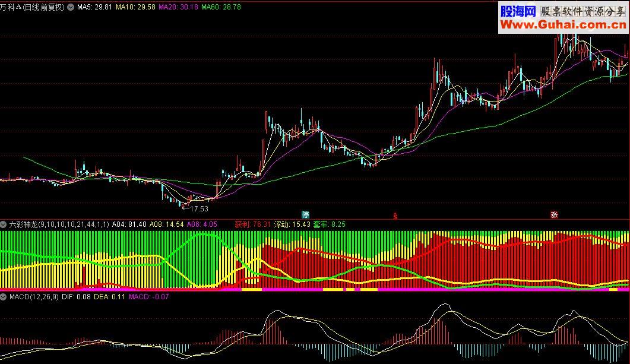This screenshot has width=630, height=364.
Task: Expand the MACD indicator dropdown arrow
Action: [4, 297]
